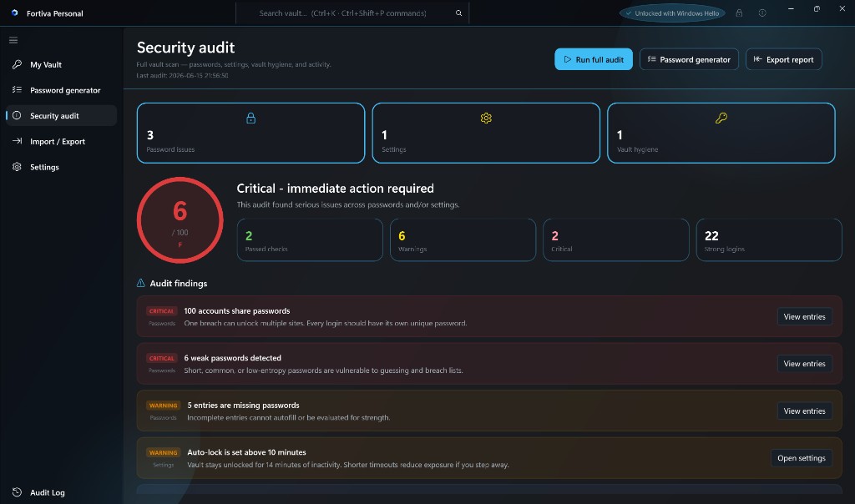Open Password generator in the sidebar
Image resolution: width=855 pixels, height=504 pixels.
coord(61,90)
